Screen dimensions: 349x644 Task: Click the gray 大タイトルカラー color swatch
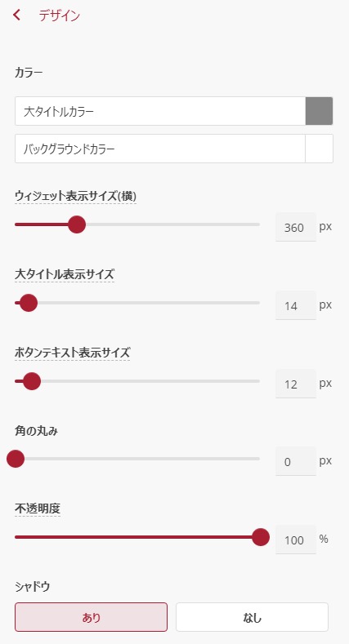[319, 111]
